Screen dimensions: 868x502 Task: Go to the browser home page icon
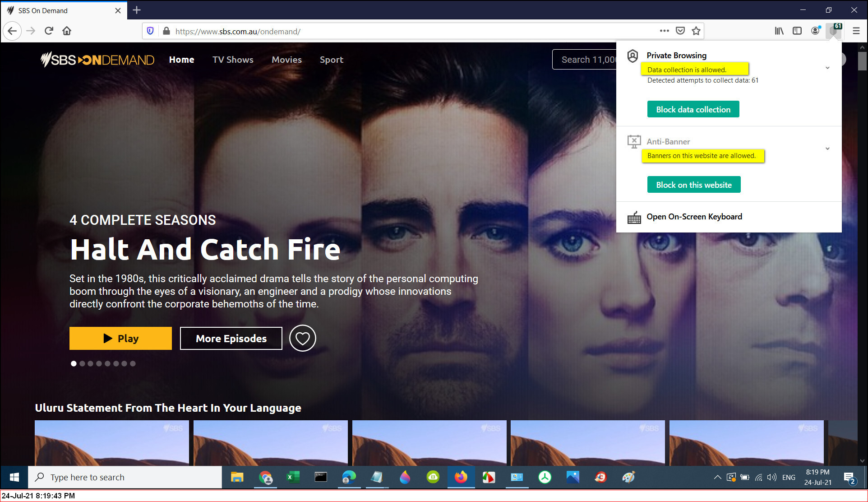coord(67,31)
